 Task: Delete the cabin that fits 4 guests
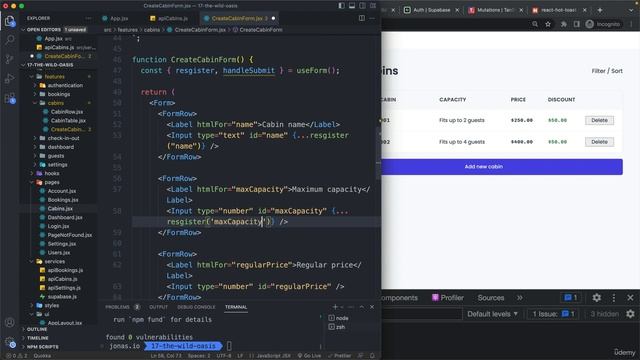pyautogui.click(x=599, y=142)
